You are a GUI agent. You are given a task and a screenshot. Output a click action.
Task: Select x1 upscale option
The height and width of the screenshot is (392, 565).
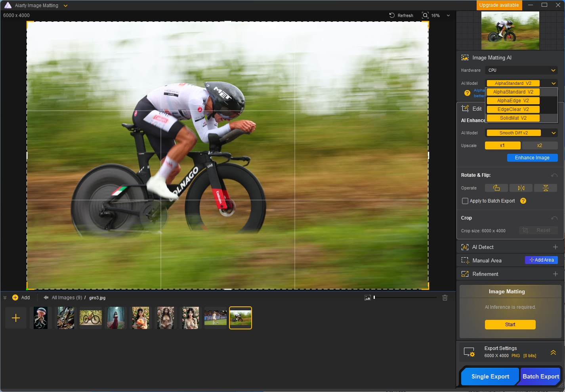coord(502,145)
